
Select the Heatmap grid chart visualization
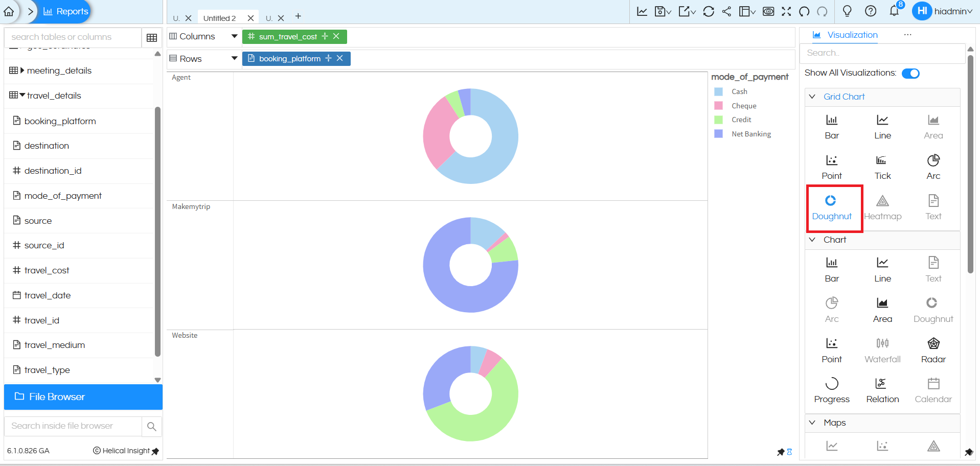883,206
